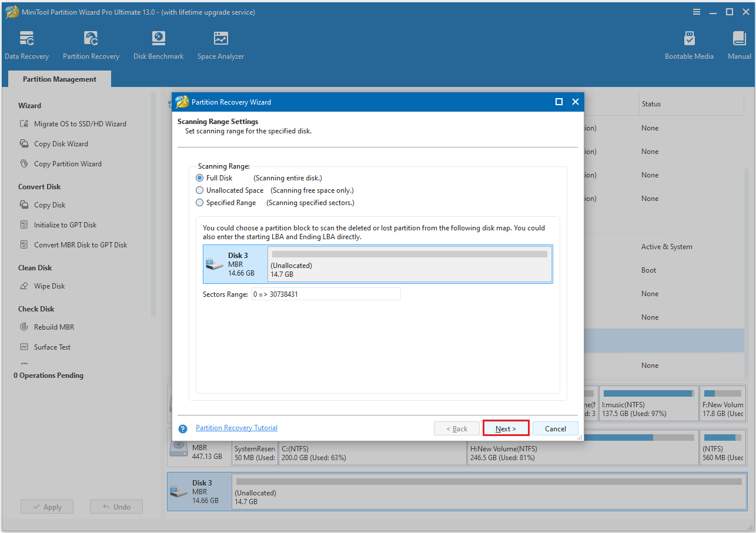Image resolution: width=756 pixels, height=533 pixels.
Task: Open the hamburger menu in title bar
Action: pyautogui.click(x=697, y=12)
